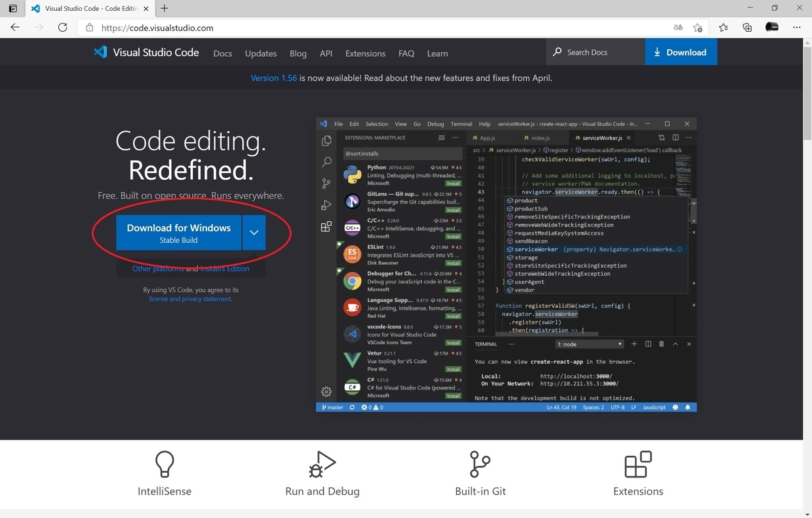
Task: Click the IntelliSense lightbulb icon
Action: (x=164, y=465)
